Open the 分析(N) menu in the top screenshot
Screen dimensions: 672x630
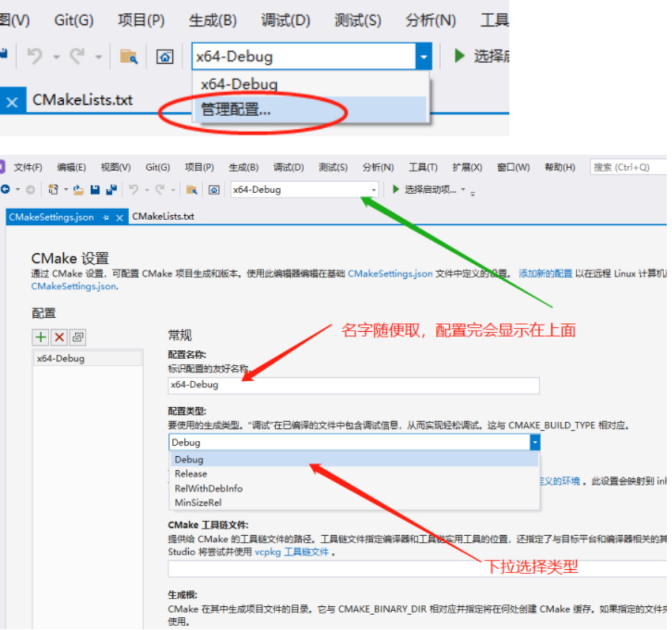(x=430, y=20)
